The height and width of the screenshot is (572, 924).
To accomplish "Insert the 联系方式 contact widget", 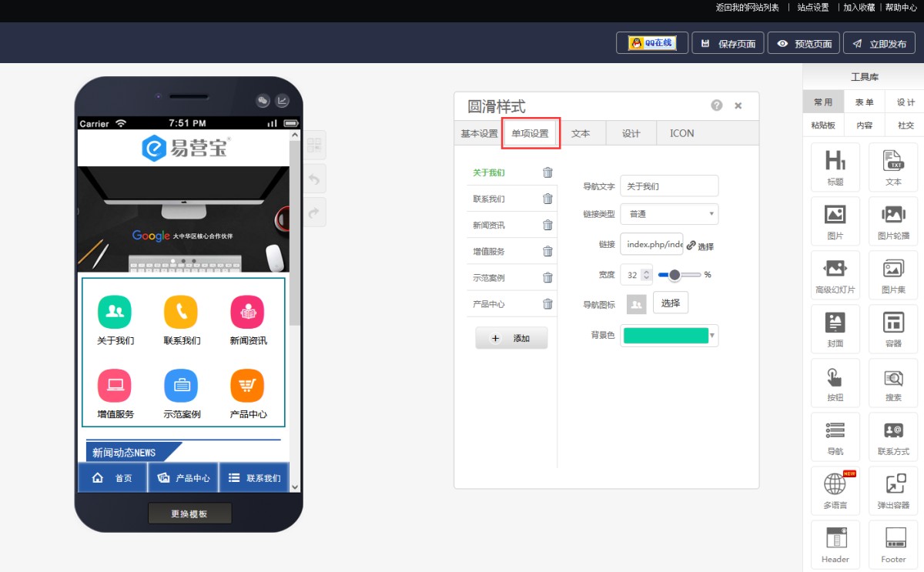I will pos(893,437).
